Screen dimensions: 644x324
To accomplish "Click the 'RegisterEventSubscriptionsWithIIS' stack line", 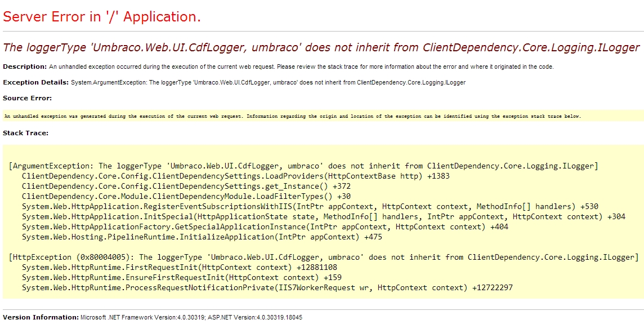I will click(310, 206).
